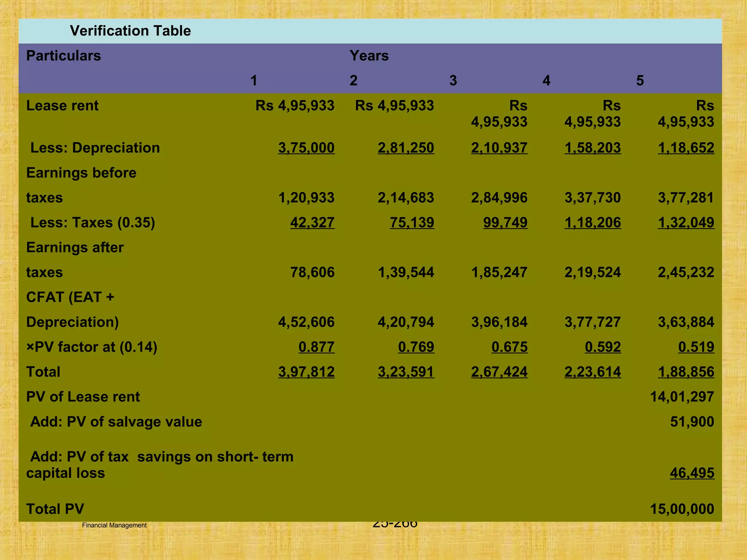Click PV factor 0.675

pos(510,347)
